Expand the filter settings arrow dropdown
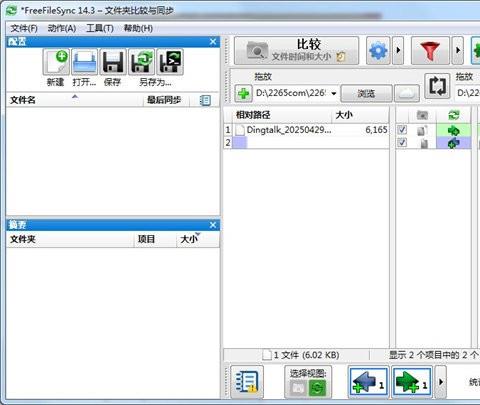Image resolution: width=480 pixels, height=405 pixels. (x=458, y=51)
